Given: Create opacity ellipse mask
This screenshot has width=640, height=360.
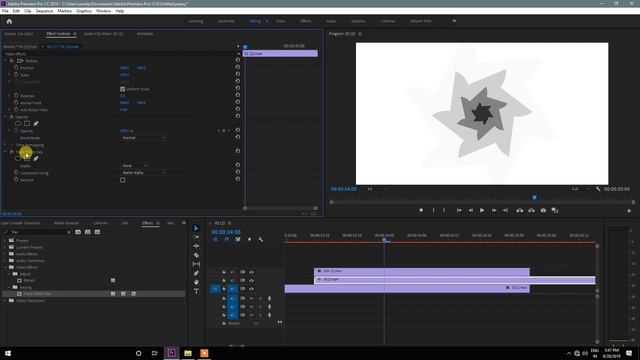Looking at the screenshot, I should click(x=18, y=124).
